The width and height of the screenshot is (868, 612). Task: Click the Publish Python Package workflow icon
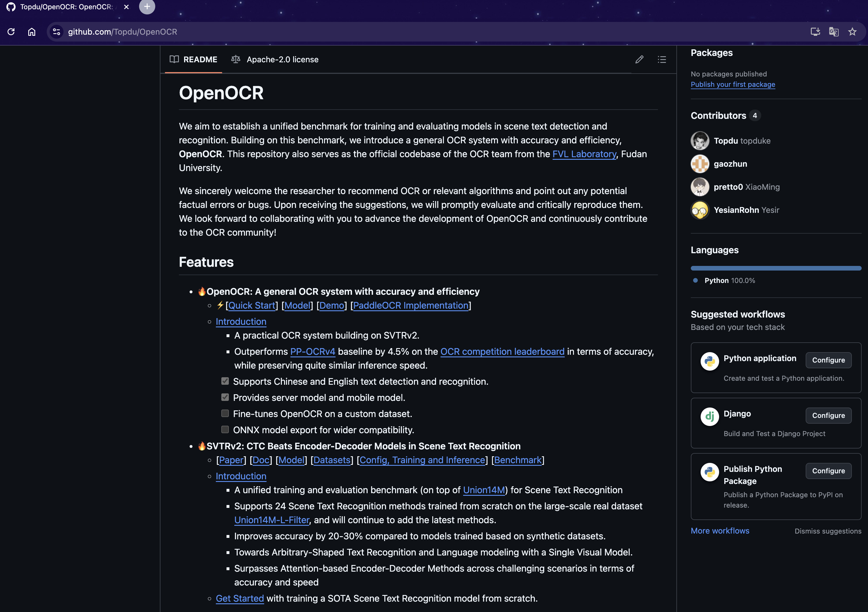pos(710,472)
